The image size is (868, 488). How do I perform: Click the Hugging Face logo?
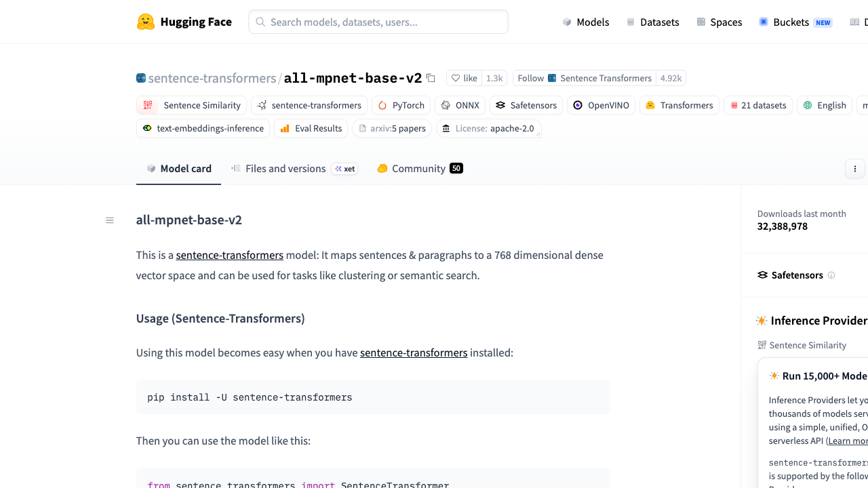click(184, 22)
